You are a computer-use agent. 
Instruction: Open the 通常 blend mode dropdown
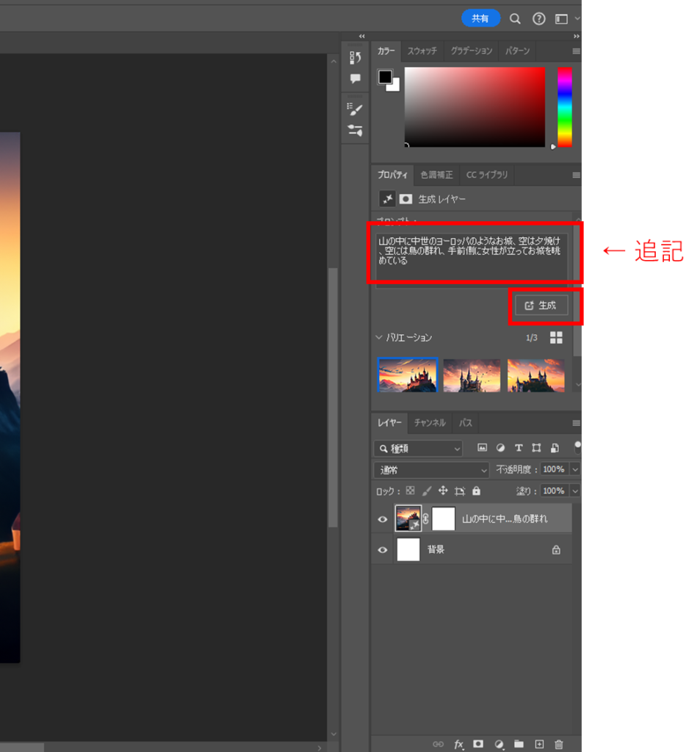click(431, 470)
